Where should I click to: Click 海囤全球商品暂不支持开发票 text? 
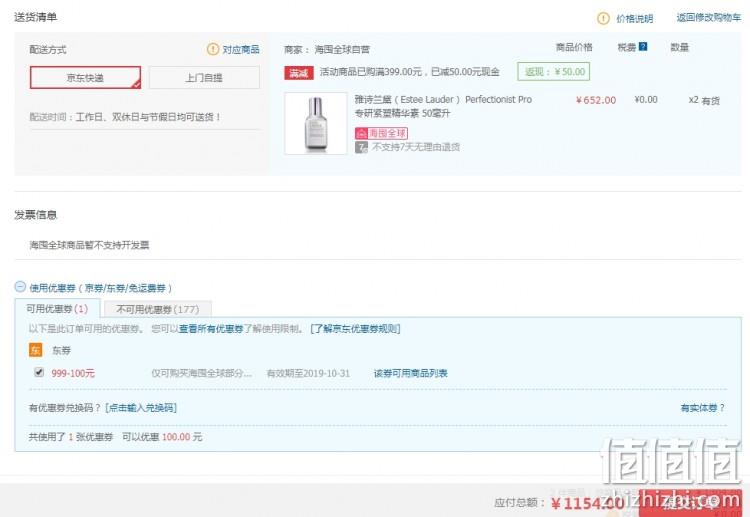(x=89, y=245)
